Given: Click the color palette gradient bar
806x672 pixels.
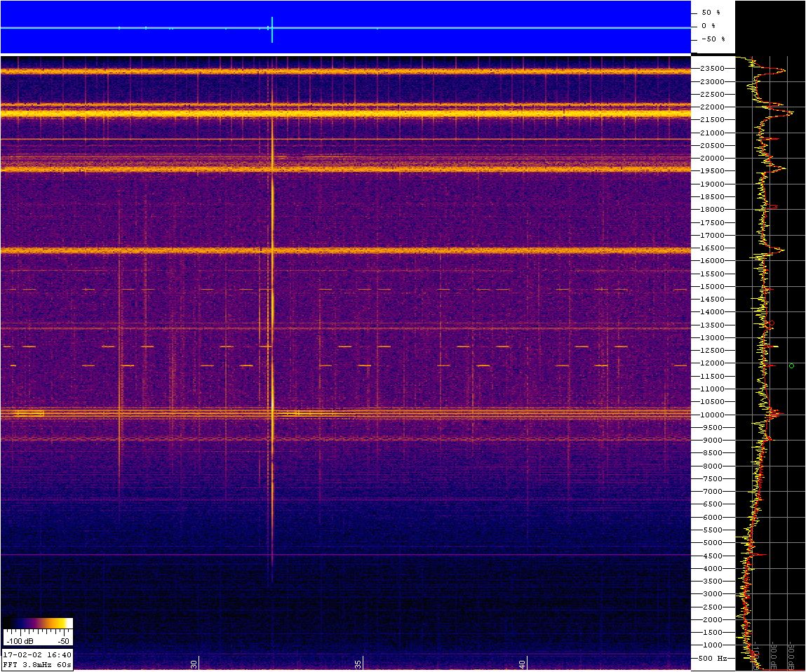Looking at the screenshot, I should [38, 624].
